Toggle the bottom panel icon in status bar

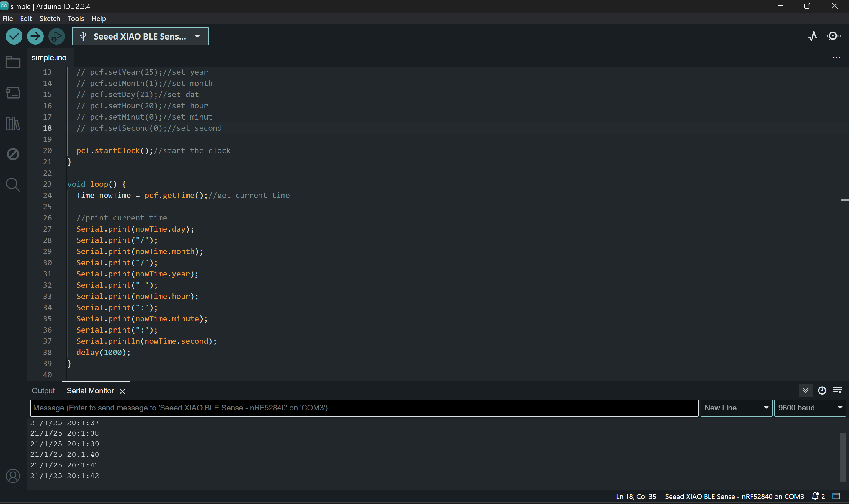(x=836, y=497)
